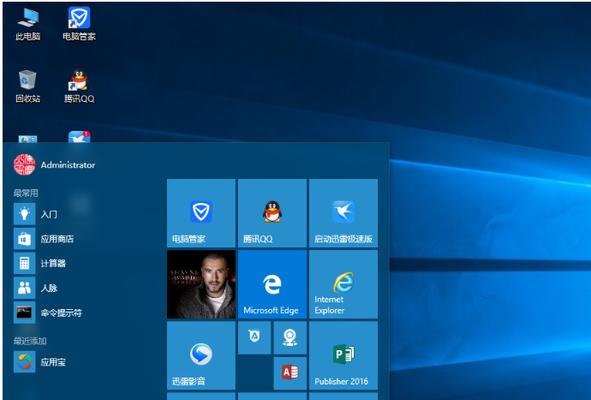
Task: Open the music tile with the man's photo
Action: tap(201, 284)
